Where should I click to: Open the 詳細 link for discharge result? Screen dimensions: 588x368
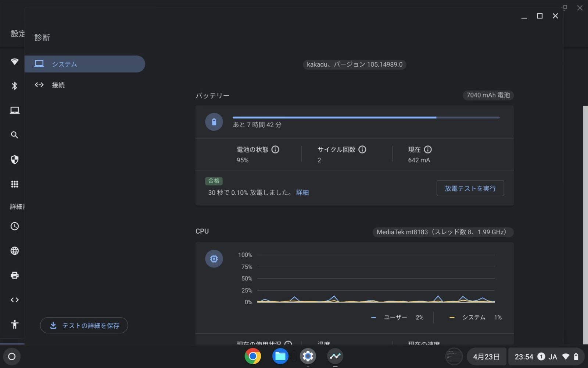click(302, 192)
